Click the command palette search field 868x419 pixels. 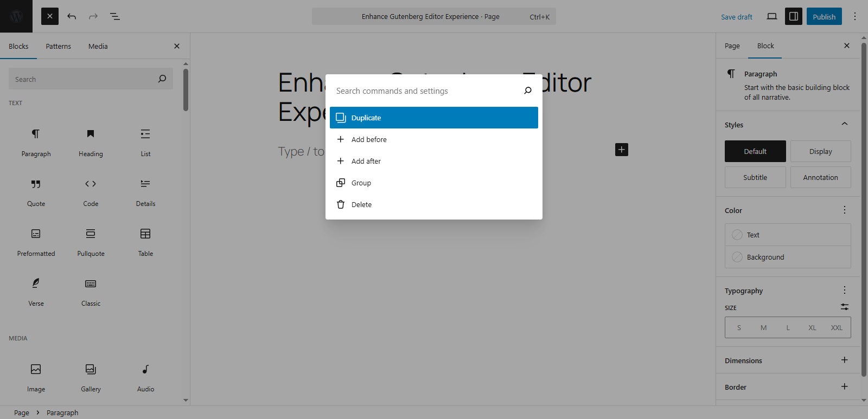click(x=426, y=91)
